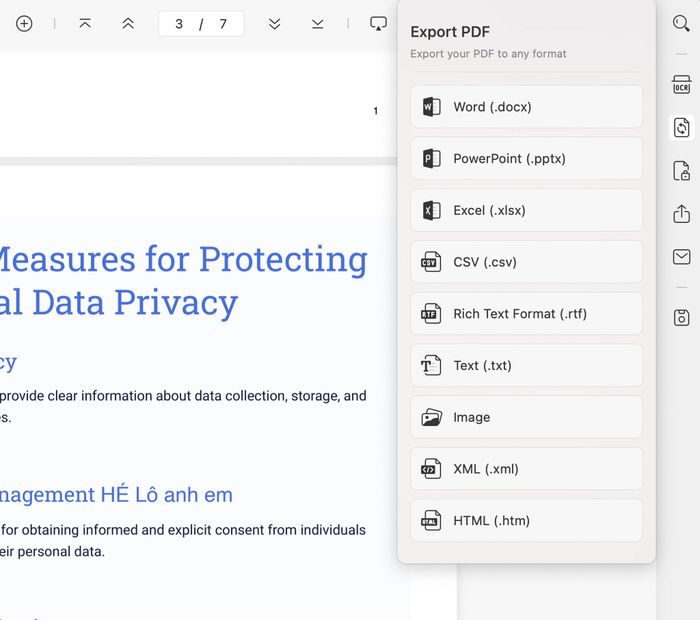
Task: Click the share file icon
Action: [x=681, y=214]
